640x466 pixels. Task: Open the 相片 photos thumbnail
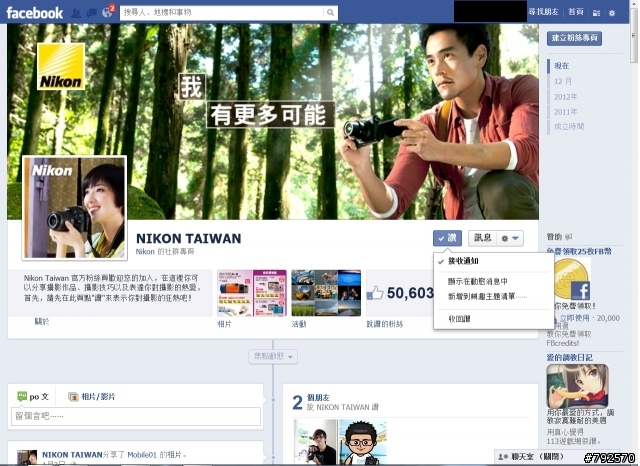pyautogui.click(x=252, y=293)
